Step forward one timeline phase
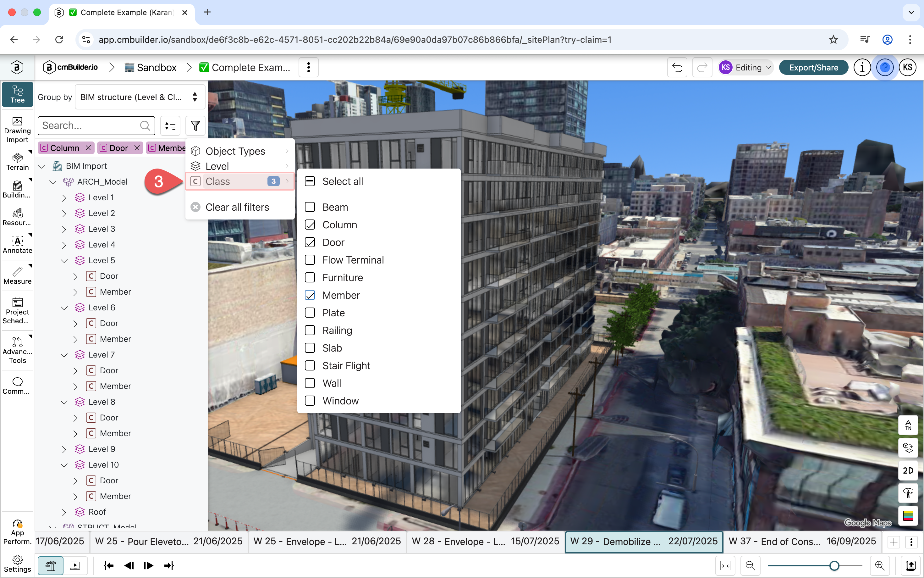Viewport: 924px width, 578px height. 149,565
